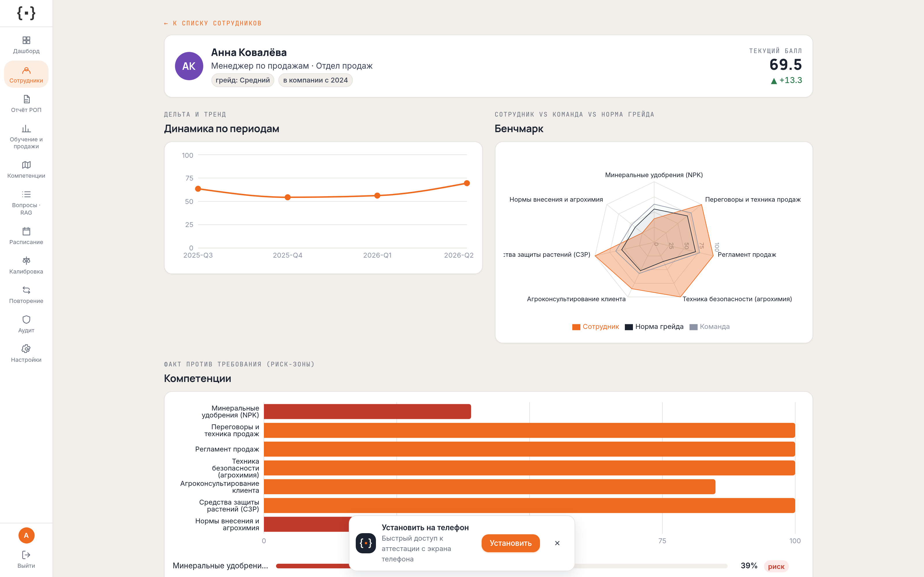This screenshot has width=924, height=577.
Task: Open Повторение repeat icon
Action: [26, 290]
